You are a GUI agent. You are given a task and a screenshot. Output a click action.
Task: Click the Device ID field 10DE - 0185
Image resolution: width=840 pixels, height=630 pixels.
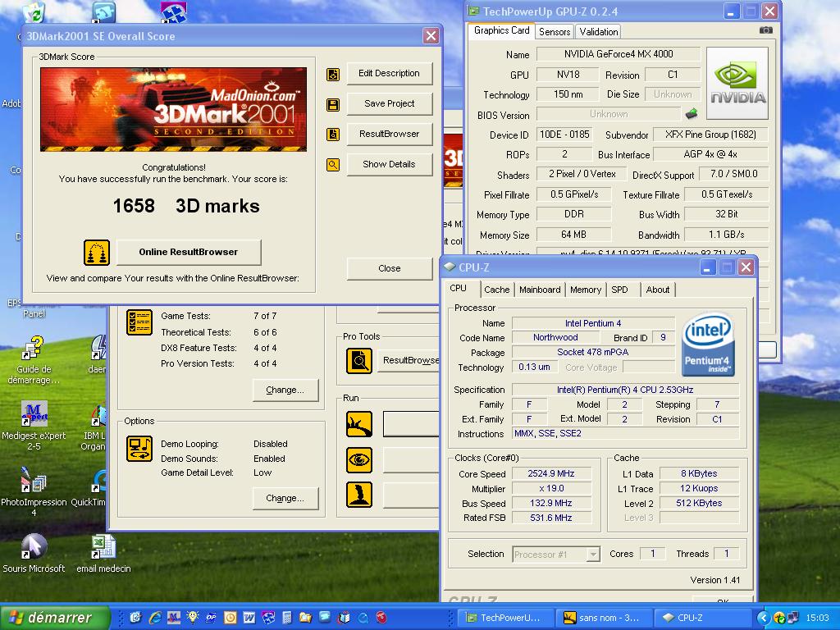[x=564, y=135]
